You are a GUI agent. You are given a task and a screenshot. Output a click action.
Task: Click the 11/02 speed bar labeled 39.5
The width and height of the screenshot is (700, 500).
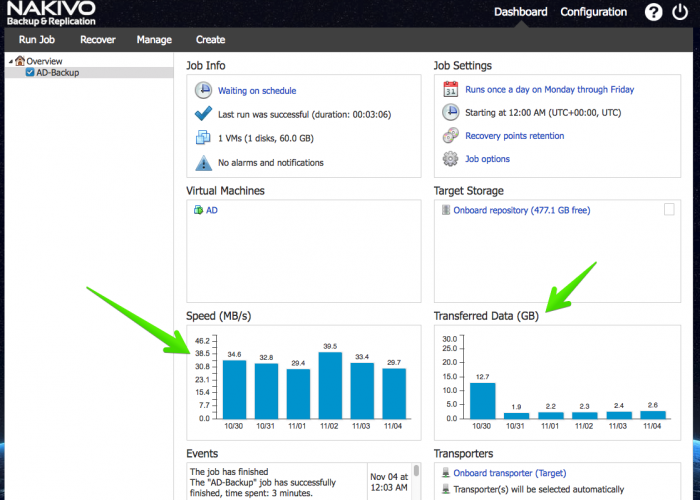330,385
